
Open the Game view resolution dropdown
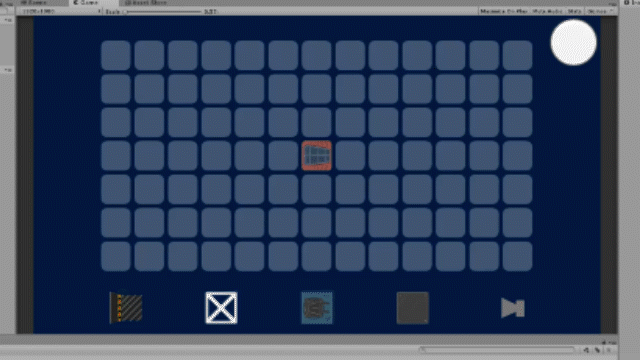[x=60, y=11]
